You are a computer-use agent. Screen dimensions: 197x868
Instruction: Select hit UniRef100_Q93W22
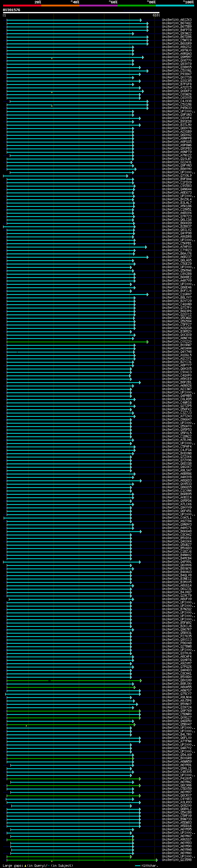click(176, 33)
